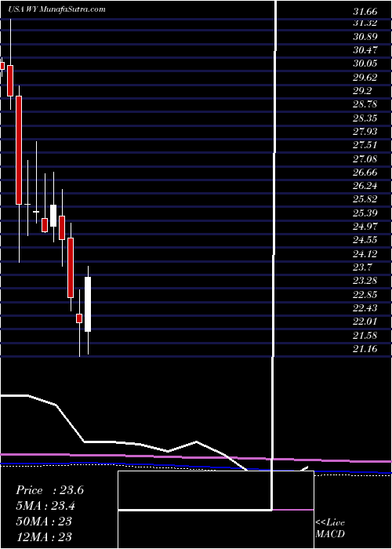This screenshot has width=392, height=549.
Task: Click the 26.24 price axis label
Action: coord(365,186)
